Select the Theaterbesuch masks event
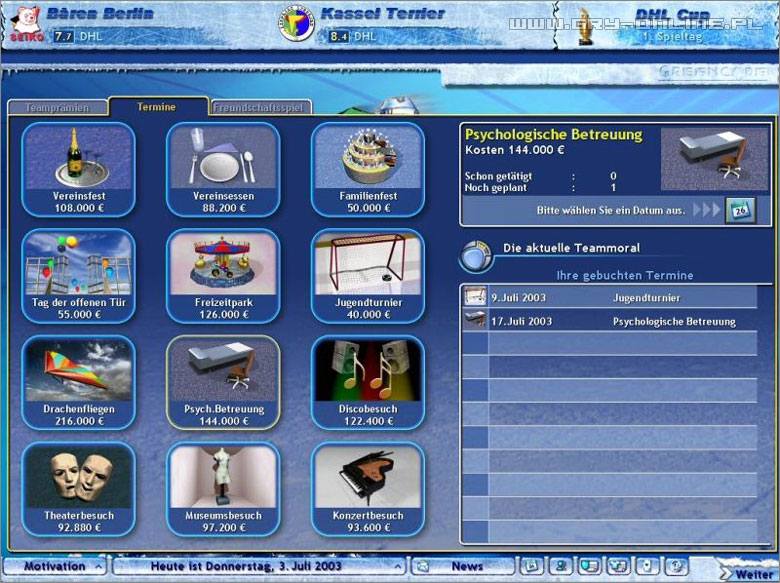This screenshot has width=780, height=583. [79, 489]
